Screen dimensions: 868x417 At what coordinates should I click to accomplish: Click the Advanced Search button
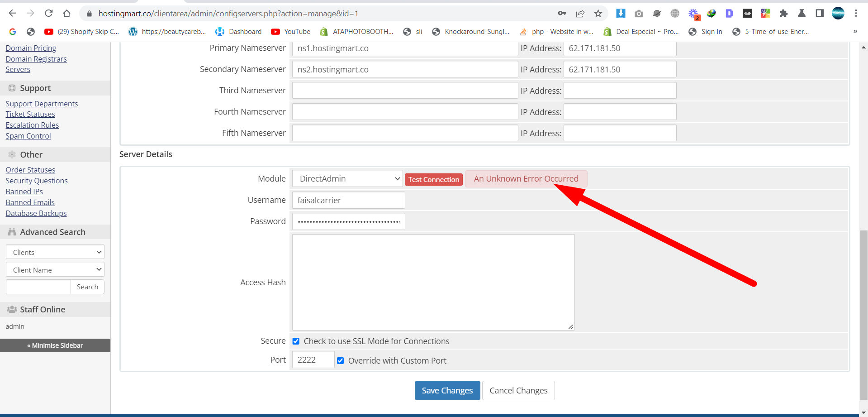click(x=87, y=287)
